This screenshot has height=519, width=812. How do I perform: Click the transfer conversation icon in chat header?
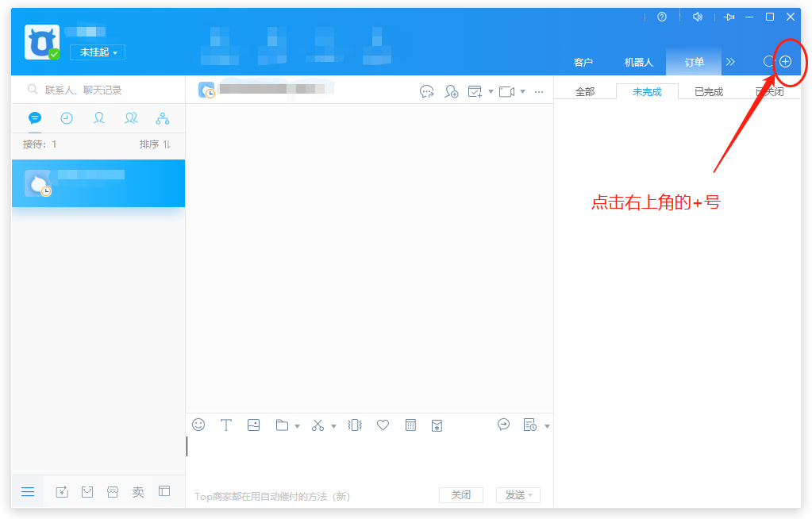427,91
